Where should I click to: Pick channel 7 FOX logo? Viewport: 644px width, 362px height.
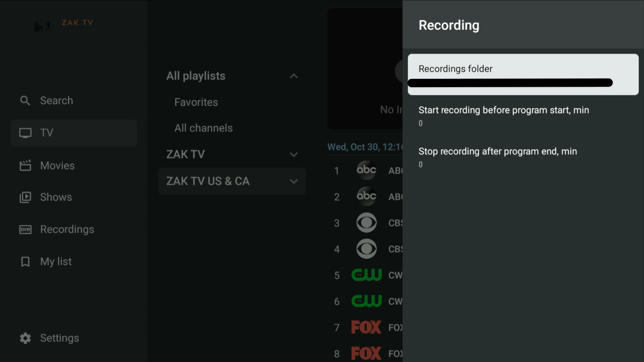tap(366, 327)
